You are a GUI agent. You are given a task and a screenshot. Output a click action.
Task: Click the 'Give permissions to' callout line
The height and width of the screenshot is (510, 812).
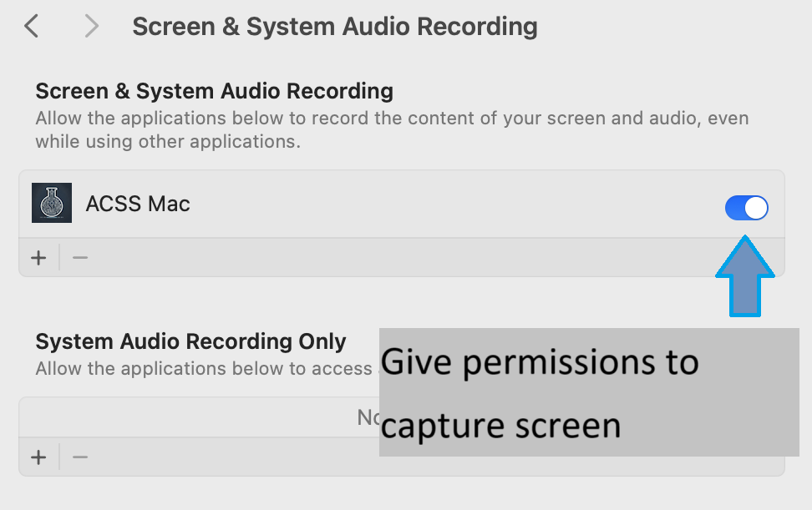click(540, 364)
